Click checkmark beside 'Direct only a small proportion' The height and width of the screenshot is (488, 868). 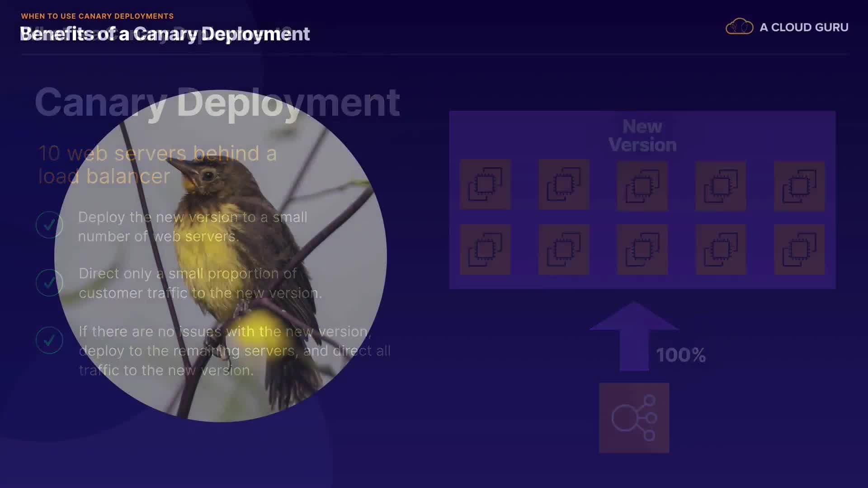coord(49,282)
